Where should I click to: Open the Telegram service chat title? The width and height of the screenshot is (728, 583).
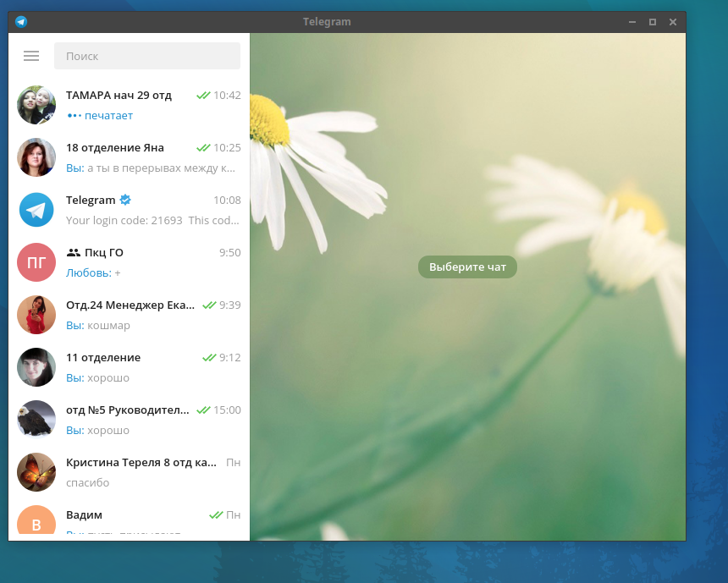[x=91, y=200]
